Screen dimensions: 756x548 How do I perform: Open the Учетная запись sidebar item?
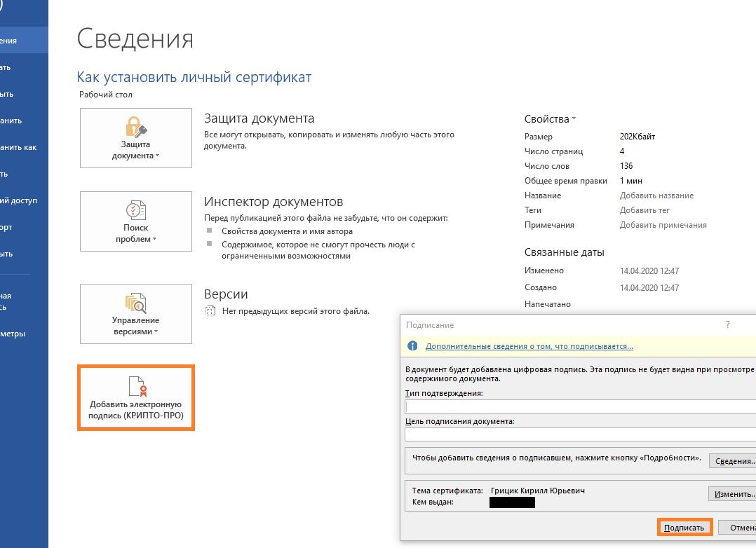coord(24,301)
